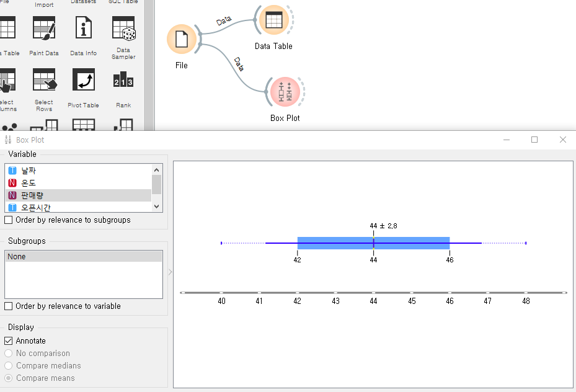Click the Data Table node on canvas

coord(273,20)
